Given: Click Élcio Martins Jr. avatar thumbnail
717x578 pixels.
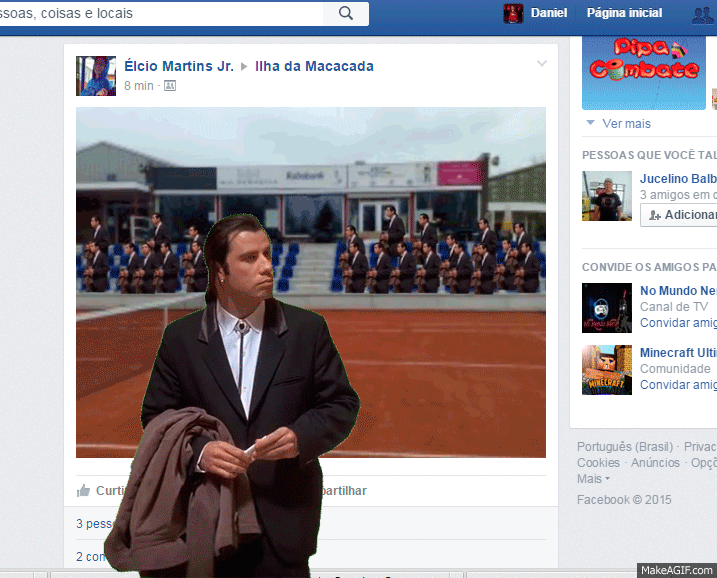Looking at the screenshot, I should (x=96, y=76).
